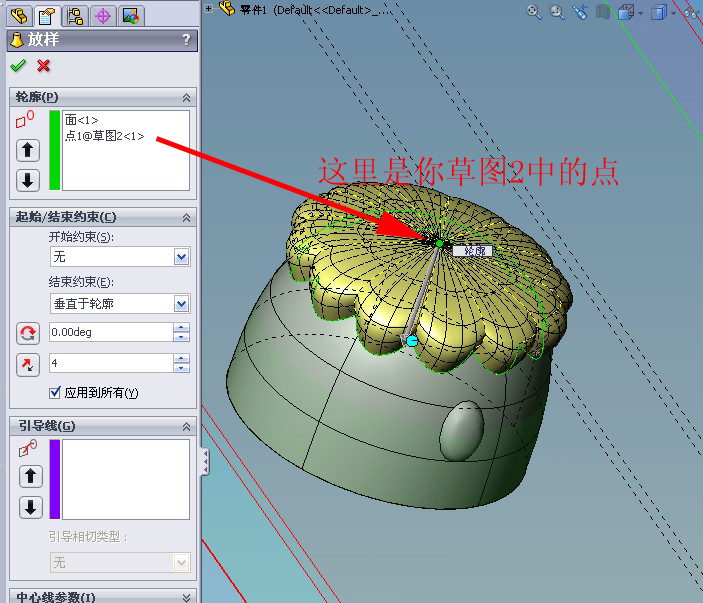Click the profile selection icon beside the list
703x603 pixels.
click(25, 119)
